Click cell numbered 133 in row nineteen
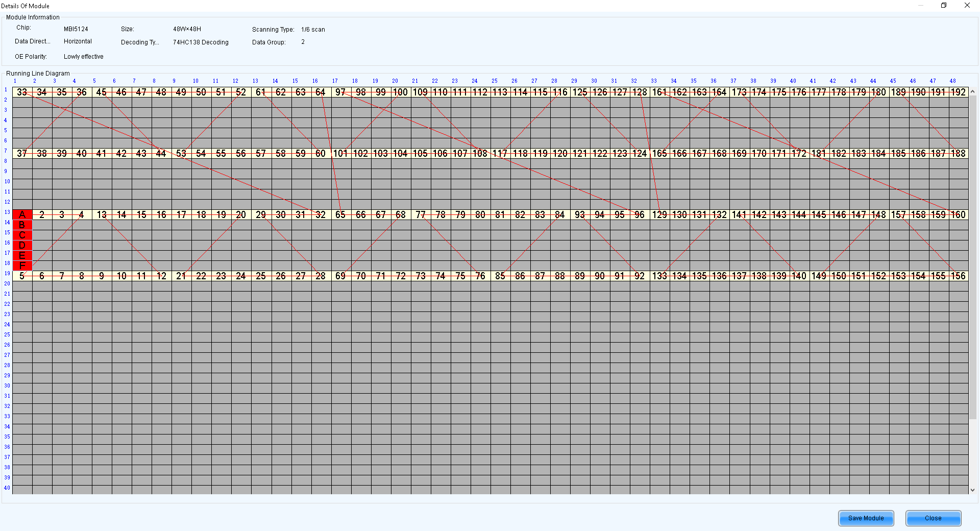Screen dimensions: 980x531 pos(660,276)
